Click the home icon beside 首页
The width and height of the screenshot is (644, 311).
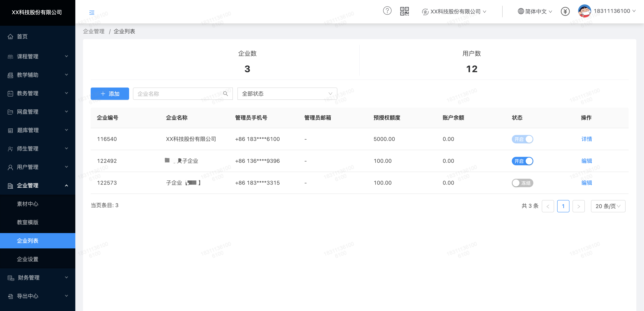click(10, 37)
